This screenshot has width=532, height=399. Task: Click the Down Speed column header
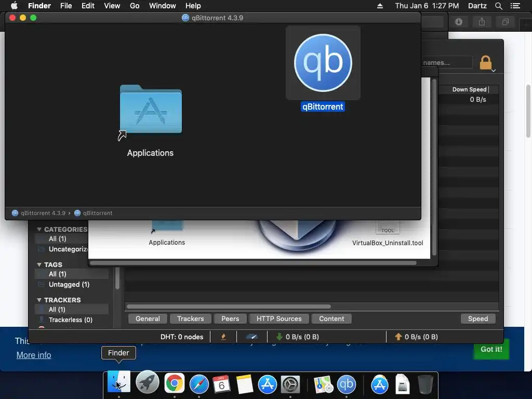(469, 89)
